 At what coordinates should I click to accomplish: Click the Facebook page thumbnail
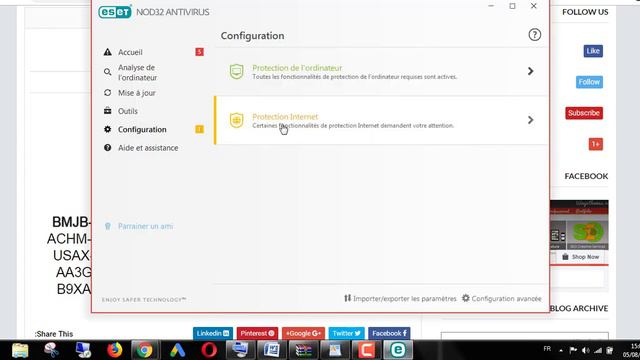pyautogui.click(x=579, y=225)
